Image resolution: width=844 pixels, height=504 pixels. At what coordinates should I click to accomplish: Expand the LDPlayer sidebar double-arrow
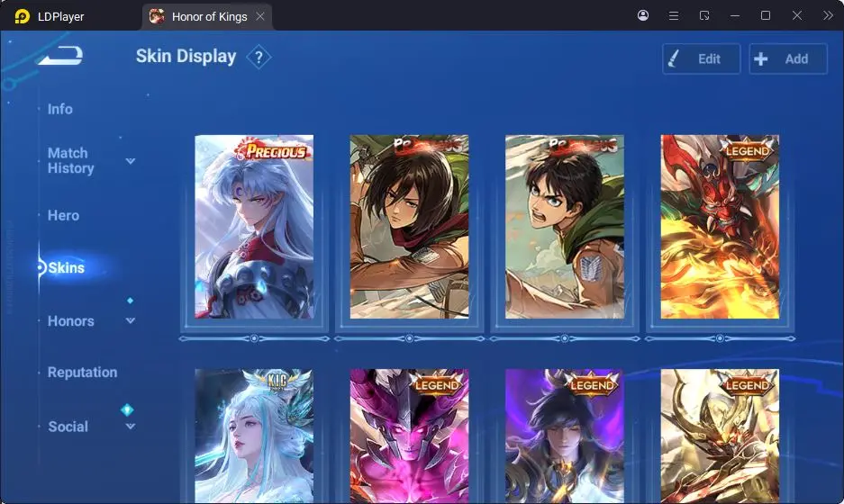tap(828, 15)
